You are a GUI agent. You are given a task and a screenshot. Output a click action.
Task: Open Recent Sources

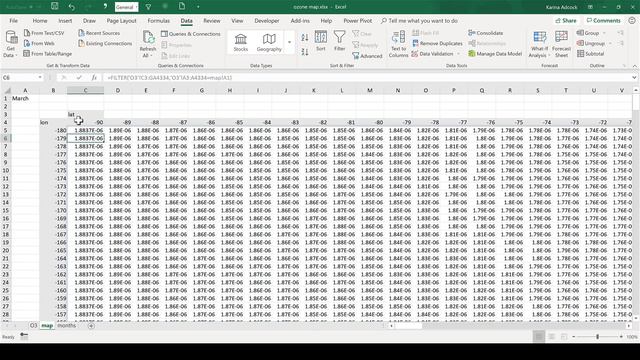point(99,33)
